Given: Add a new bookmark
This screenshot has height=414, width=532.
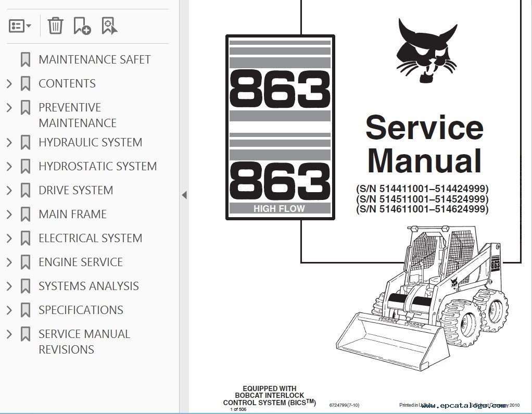Looking at the screenshot, I should click(82, 26).
